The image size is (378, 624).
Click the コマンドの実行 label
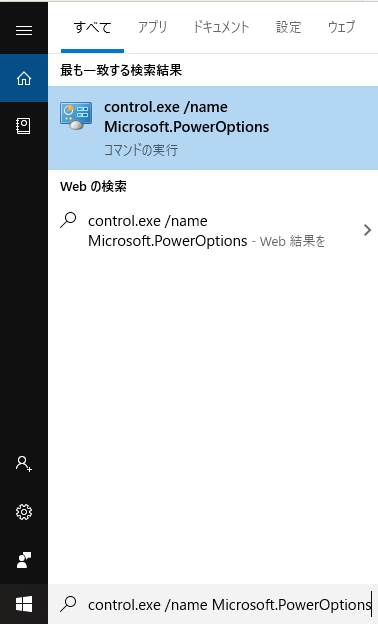[141, 150]
